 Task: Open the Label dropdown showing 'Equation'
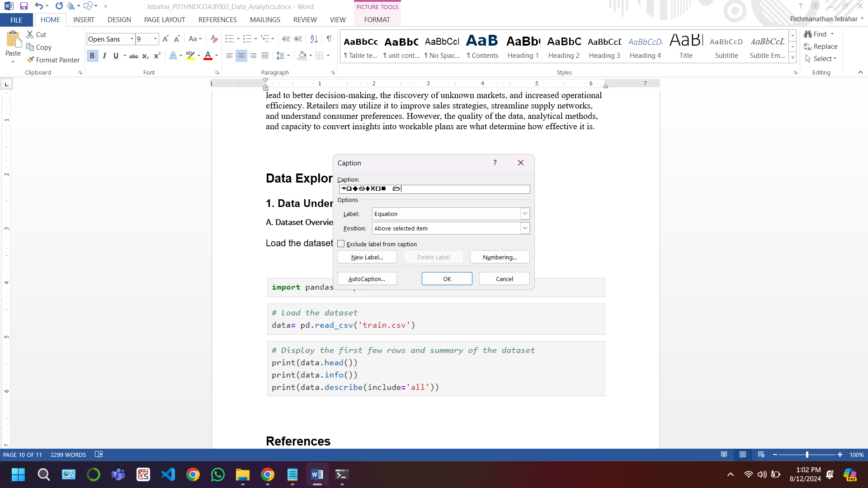coord(524,213)
